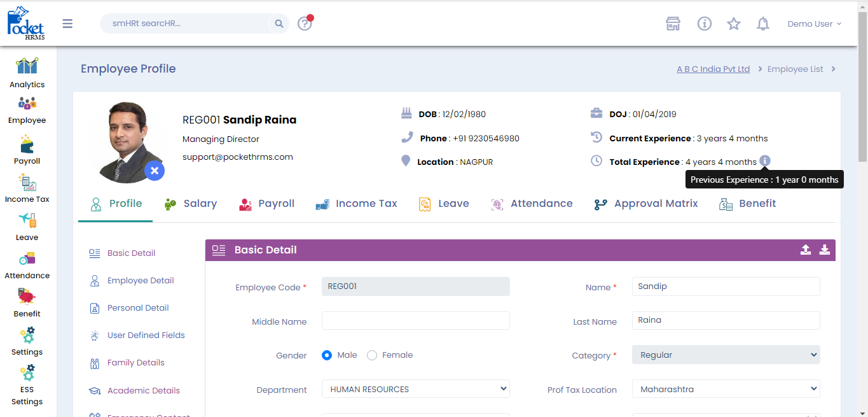Click the favorites star icon

[x=733, y=24]
